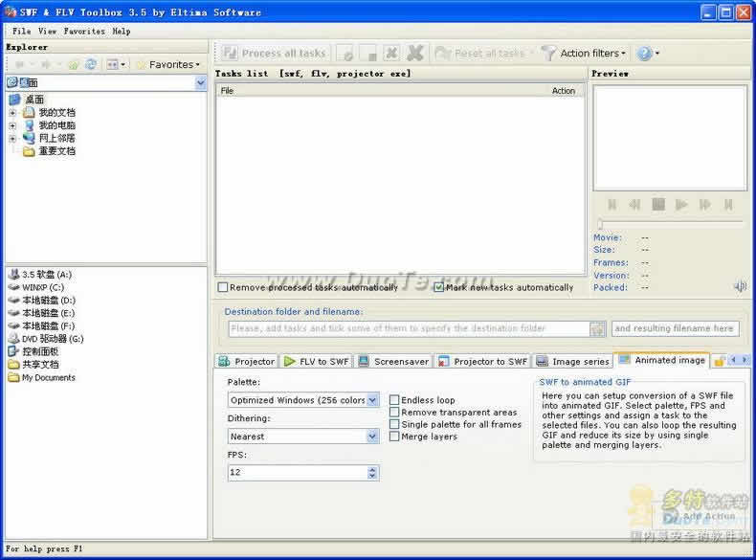Click the browse destination folder icon
Screen dimensions: 756x560
(x=597, y=329)
